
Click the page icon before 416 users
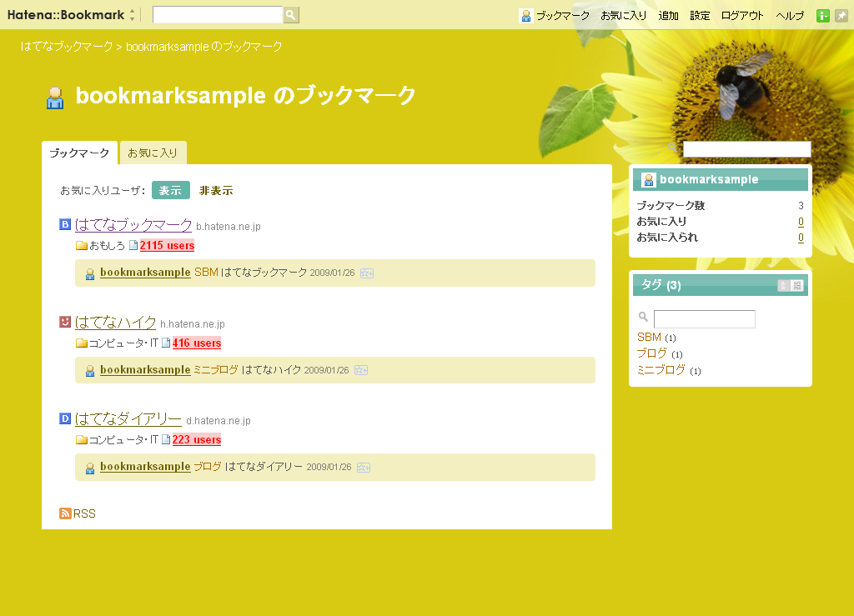(x=166, y=343)
